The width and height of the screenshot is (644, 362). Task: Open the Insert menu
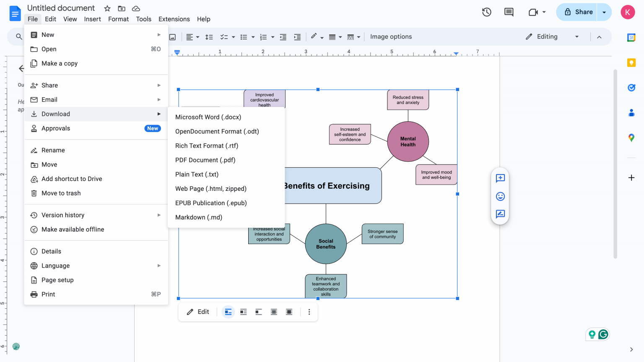[x=92, y=19]
